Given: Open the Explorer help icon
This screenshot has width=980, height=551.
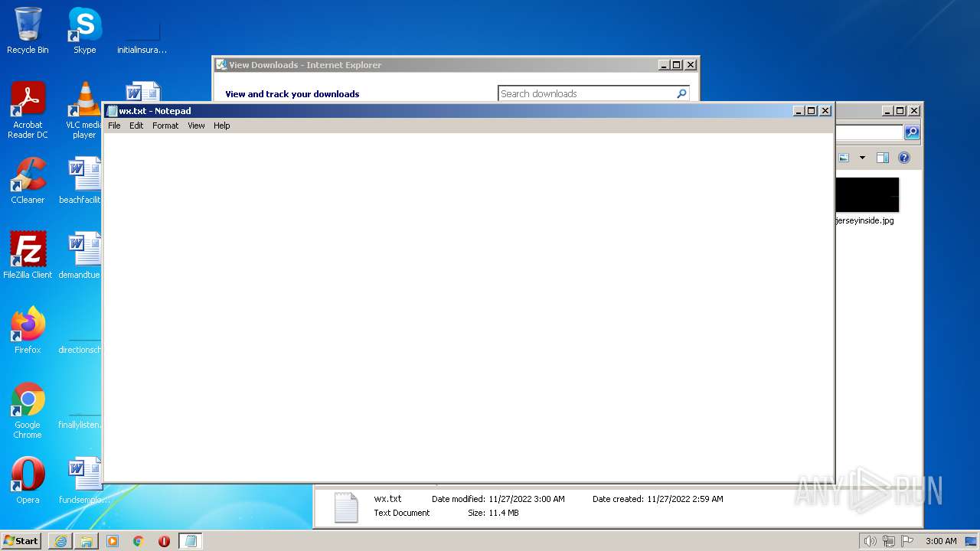Looking at the screenshot, I should coord(904,158).
